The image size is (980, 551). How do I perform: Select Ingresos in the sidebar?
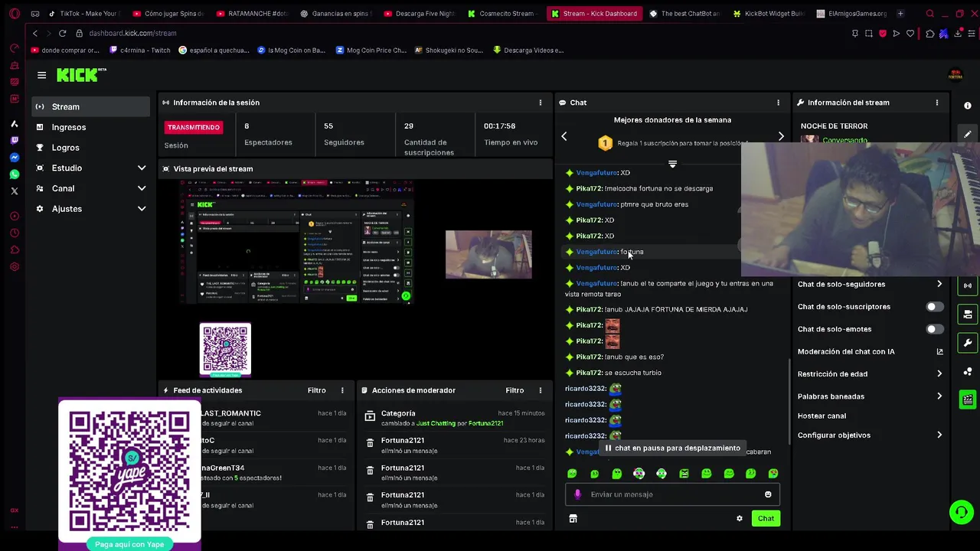coord(90,127)
